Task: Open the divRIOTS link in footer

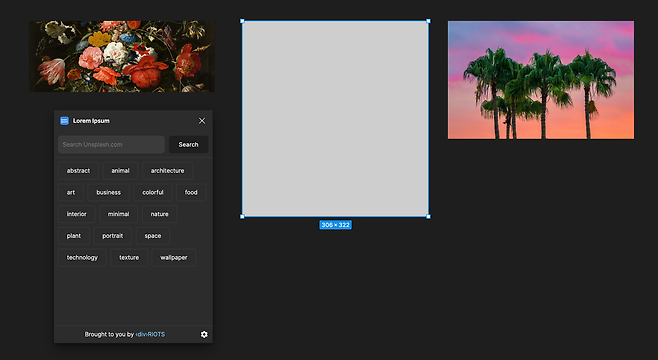Action: (150, 334)
